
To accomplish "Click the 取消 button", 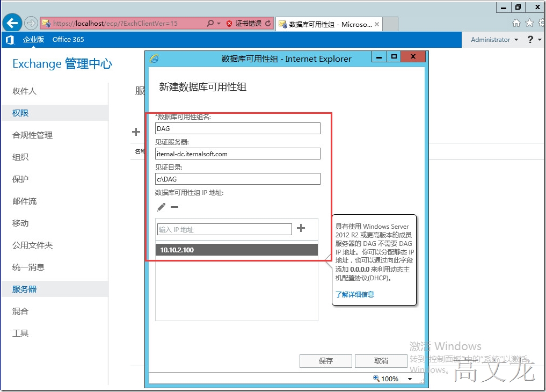I will pyautogui.click(x=381, y=361).
